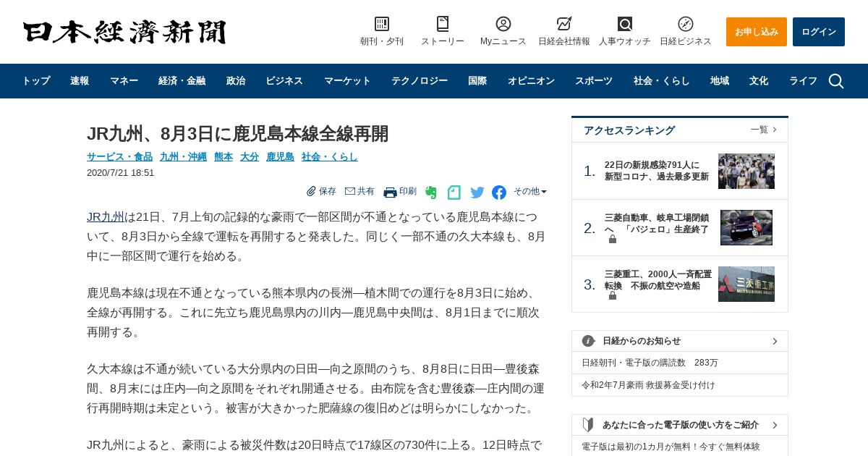Viewport: 868px width, 456px height.
Task: Open the マネー section
Action: [x=124, y=81]
